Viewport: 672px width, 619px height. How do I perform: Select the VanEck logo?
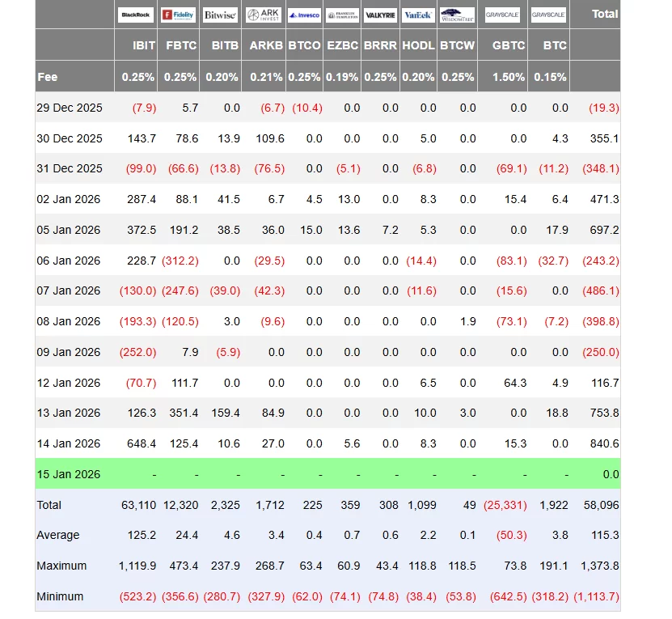pos(418,15)
